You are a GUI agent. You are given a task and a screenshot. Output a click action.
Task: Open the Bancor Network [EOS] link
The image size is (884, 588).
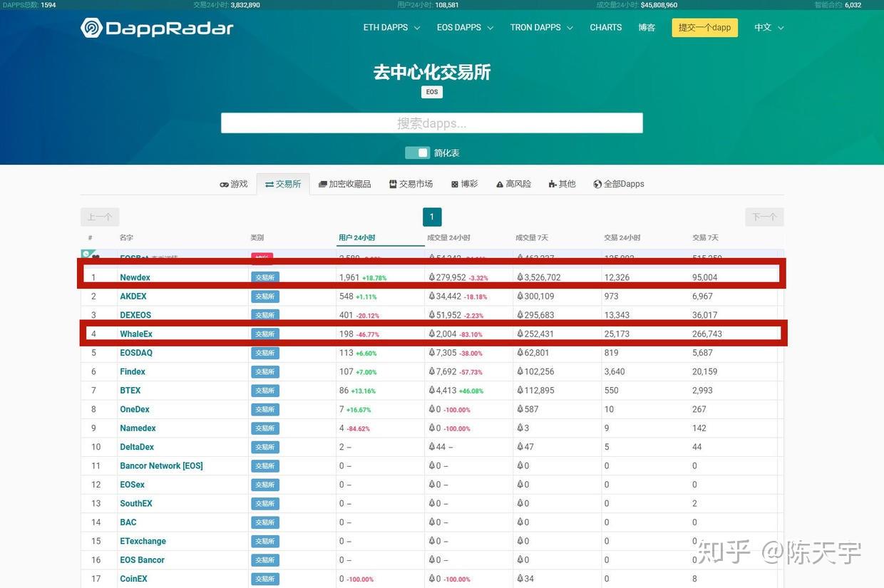coord(162,466)
